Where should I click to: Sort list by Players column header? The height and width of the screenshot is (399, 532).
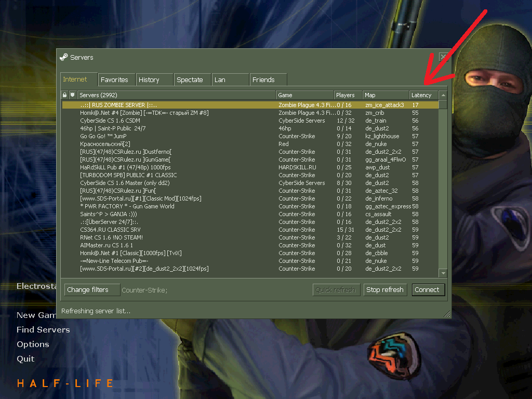[348, 95]
